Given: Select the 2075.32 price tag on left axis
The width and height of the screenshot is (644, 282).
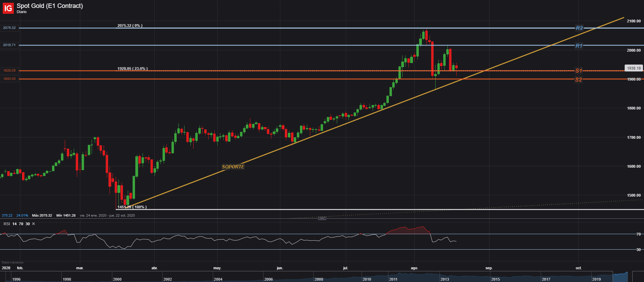Looking at the screenshot, I should (x=9, y=28).
